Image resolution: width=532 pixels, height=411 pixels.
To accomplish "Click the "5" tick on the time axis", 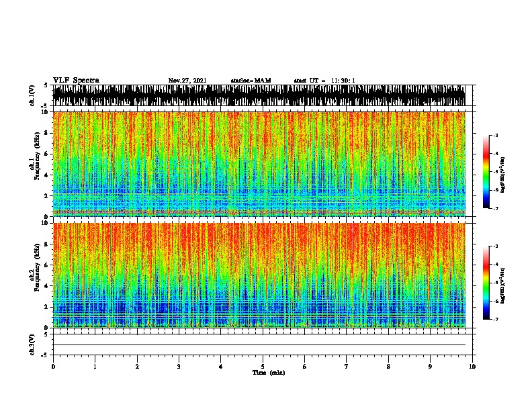I will (x=263, y=367).
